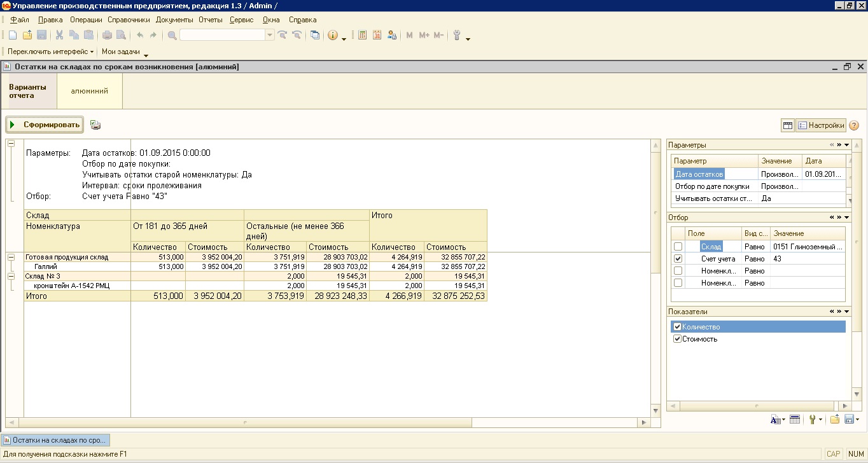Open the Help information icon
The image size is (868, 463).
332,36
